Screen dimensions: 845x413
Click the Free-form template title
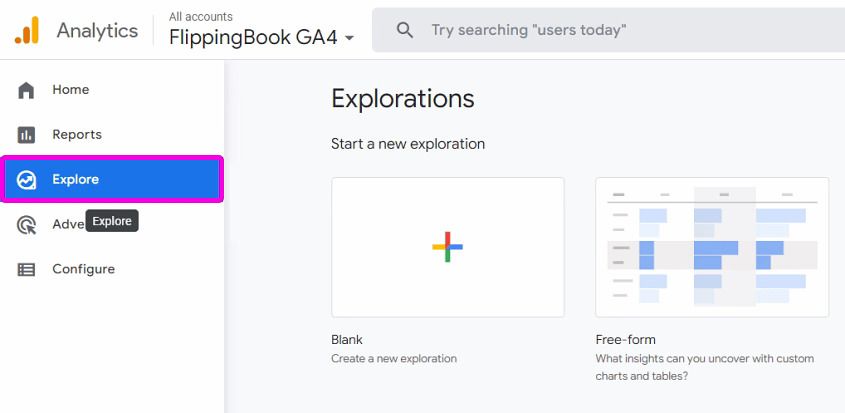(x=625, y=340)
